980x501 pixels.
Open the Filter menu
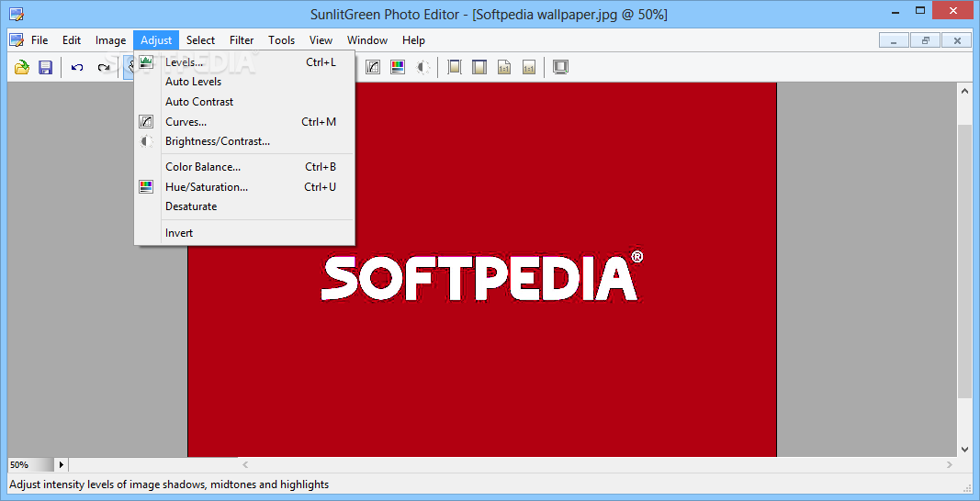click(x=242, y=40)
